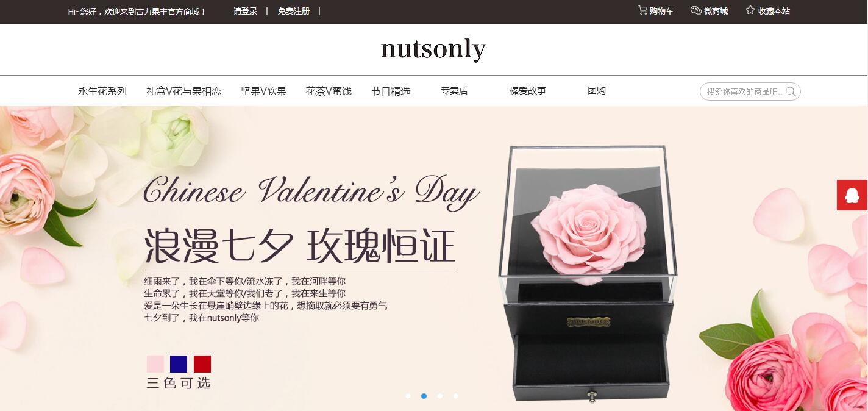The image size is (868, 411).
Task: Go to 花茶V蜜饯 category
Action: 329,91
